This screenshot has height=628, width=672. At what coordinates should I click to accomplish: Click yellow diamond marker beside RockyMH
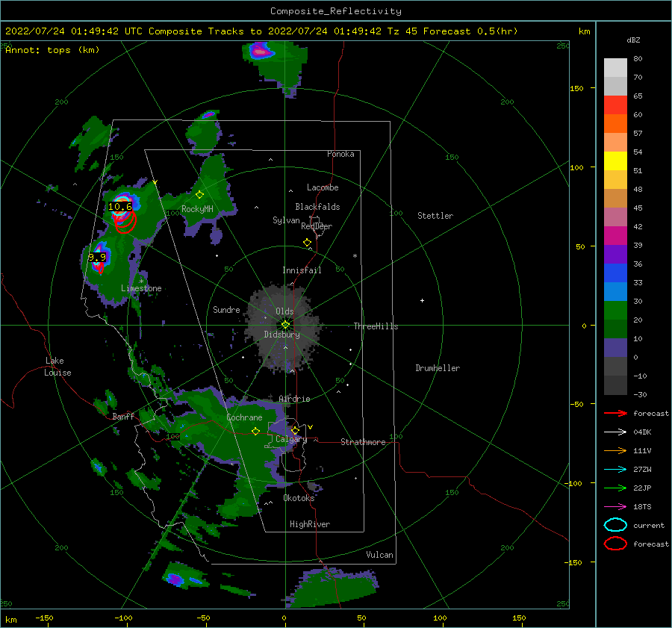pyautogui.click(x=199, y=195)
